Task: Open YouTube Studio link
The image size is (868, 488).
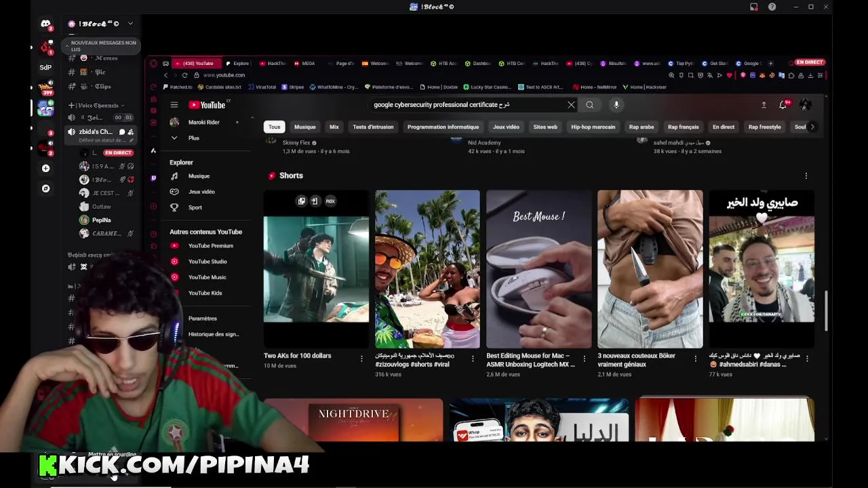Action: click(207, 262)
